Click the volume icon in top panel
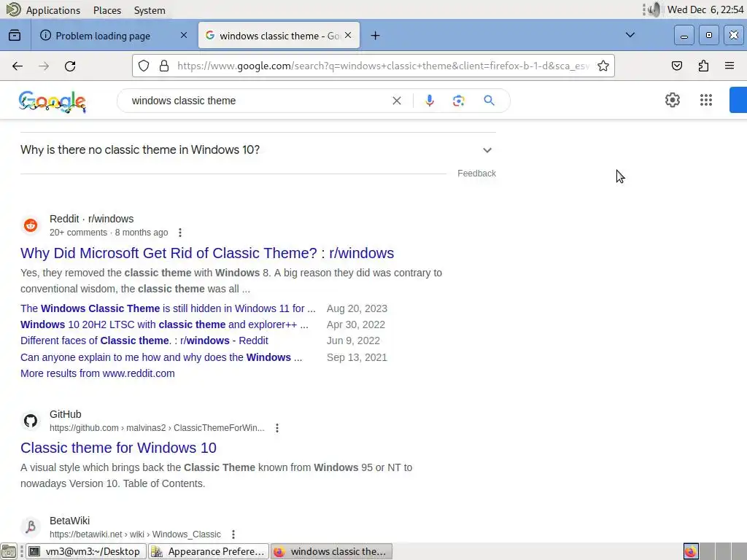 [654, 9]
